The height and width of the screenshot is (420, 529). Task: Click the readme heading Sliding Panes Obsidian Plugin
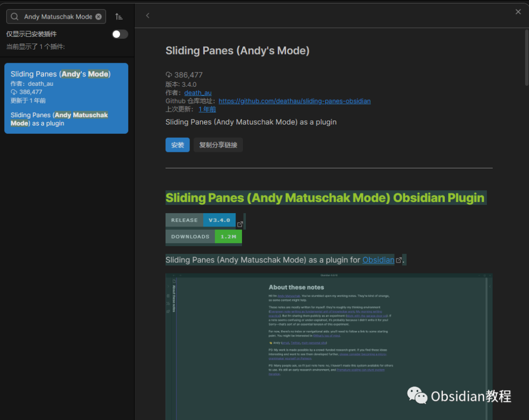point(325,198)
